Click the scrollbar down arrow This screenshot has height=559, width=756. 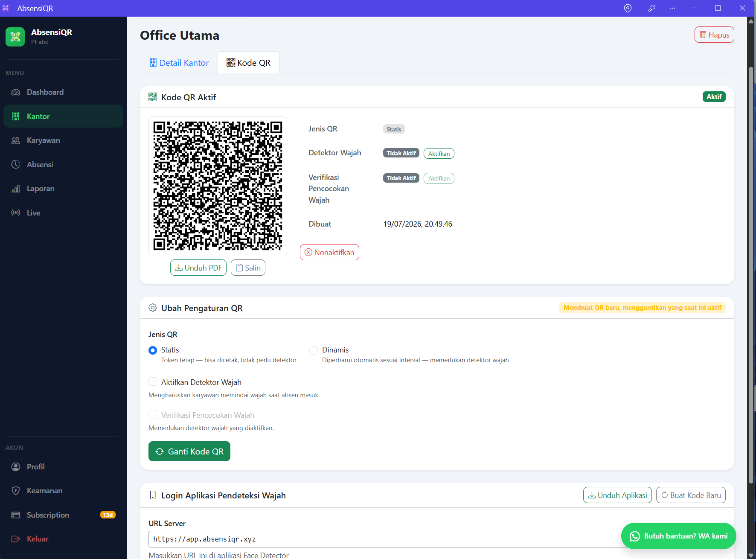click(x=751, y=555)
